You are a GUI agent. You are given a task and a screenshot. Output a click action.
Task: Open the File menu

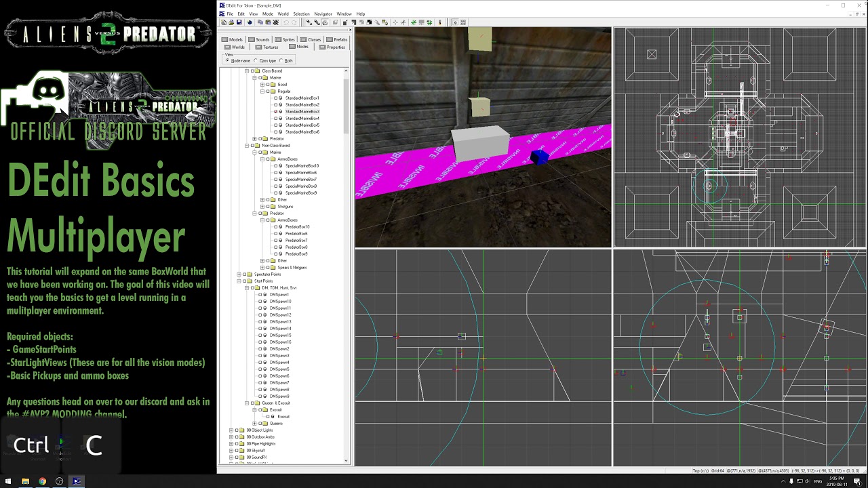(x=230, y=14)
